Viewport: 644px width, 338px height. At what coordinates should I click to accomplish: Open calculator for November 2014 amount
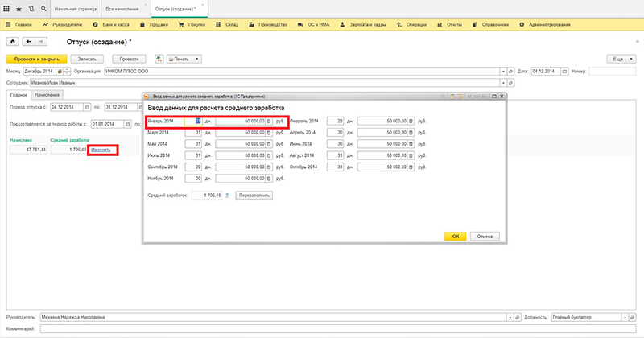[x=269, y=179]
